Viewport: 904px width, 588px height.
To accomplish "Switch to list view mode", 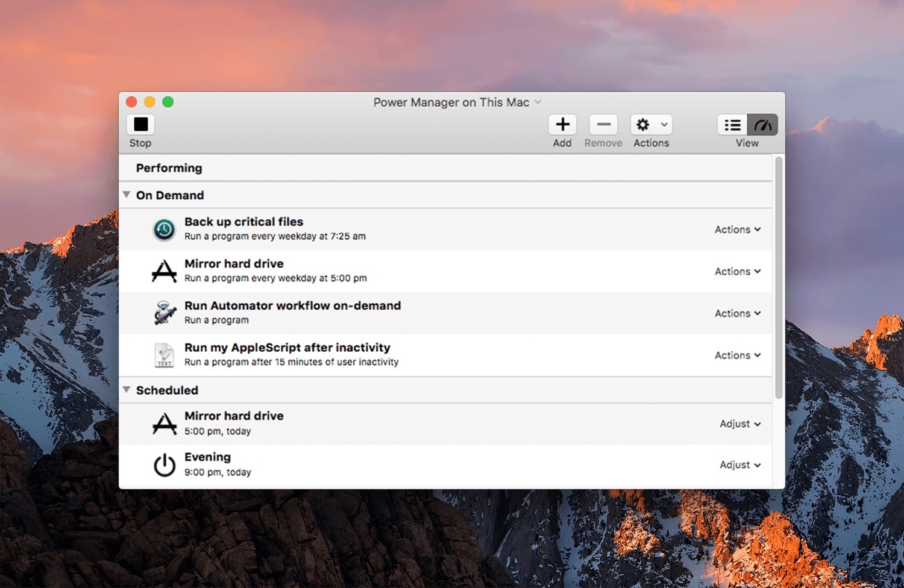I will 732,125.
